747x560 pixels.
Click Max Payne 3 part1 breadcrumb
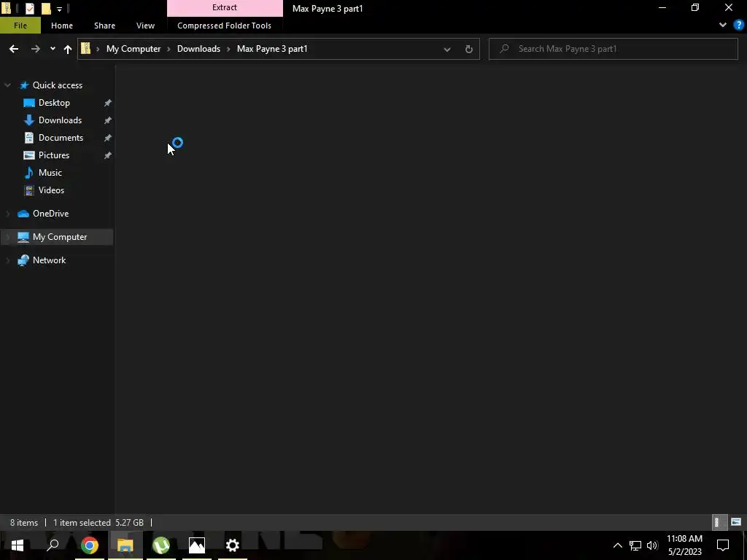pyautogui.click(x=272, y=49)
